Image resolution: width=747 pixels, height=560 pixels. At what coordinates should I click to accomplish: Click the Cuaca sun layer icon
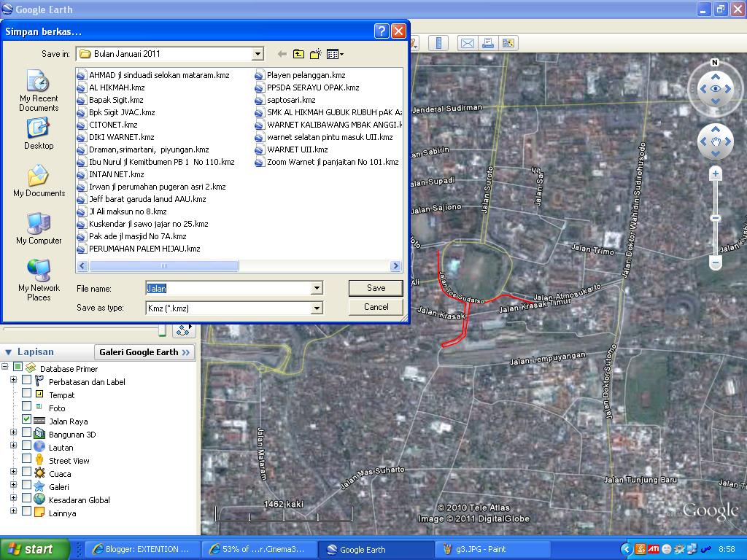pyautogui.click(x=39, y=473)
